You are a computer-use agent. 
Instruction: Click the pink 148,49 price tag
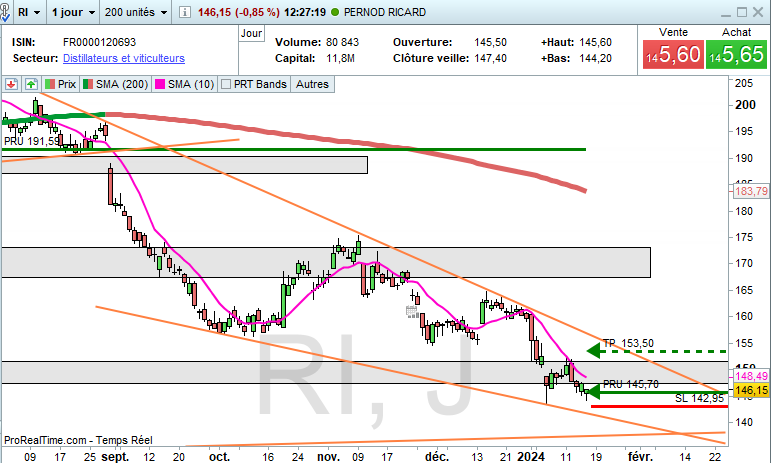751,376
